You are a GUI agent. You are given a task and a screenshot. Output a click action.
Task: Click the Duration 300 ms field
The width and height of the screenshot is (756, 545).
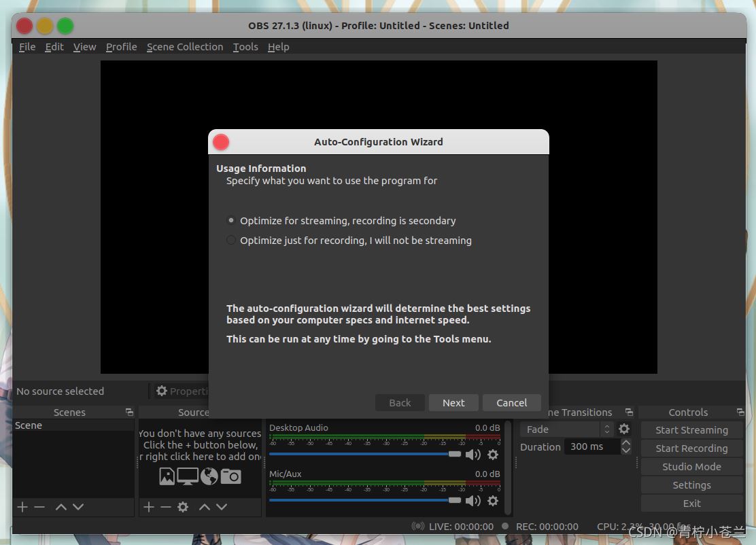(x=593, y=446)
